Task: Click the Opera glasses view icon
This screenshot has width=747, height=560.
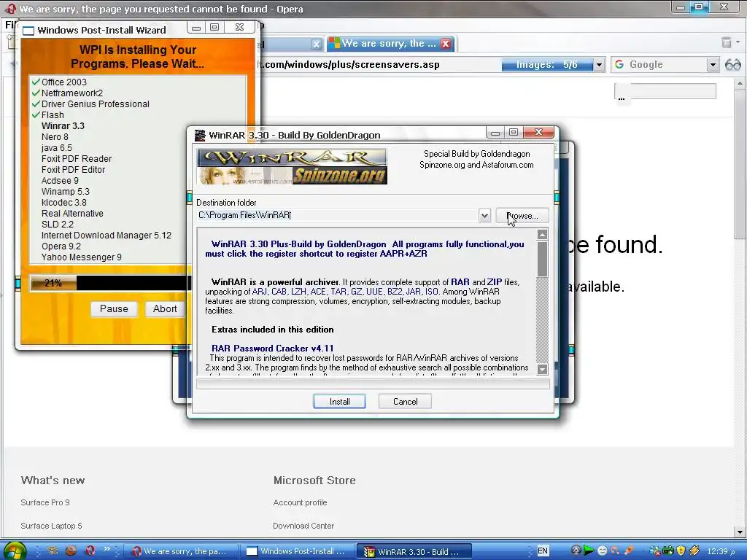Action: click(x=732, y=65)
